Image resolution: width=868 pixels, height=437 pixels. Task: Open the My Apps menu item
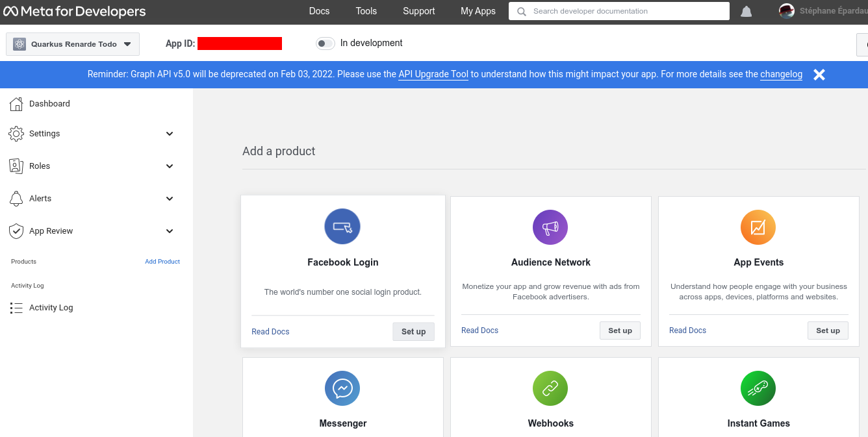tap(478, 11)
